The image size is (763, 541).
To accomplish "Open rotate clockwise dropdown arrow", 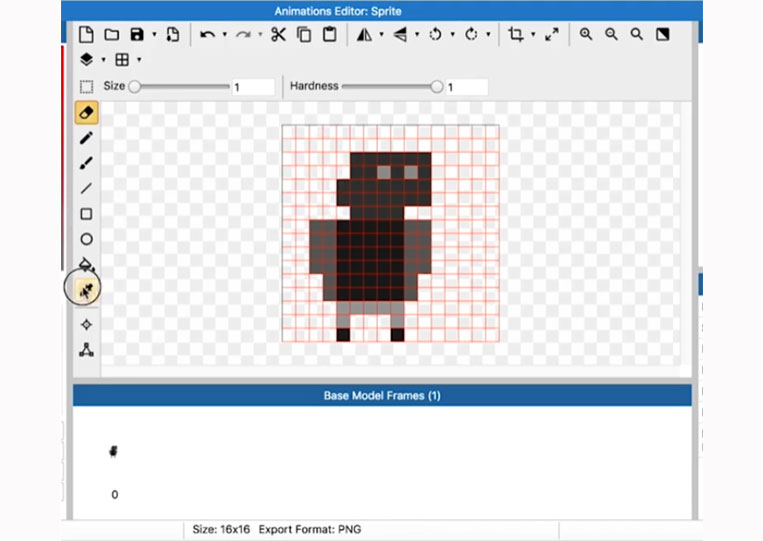I will coord(488,35).
